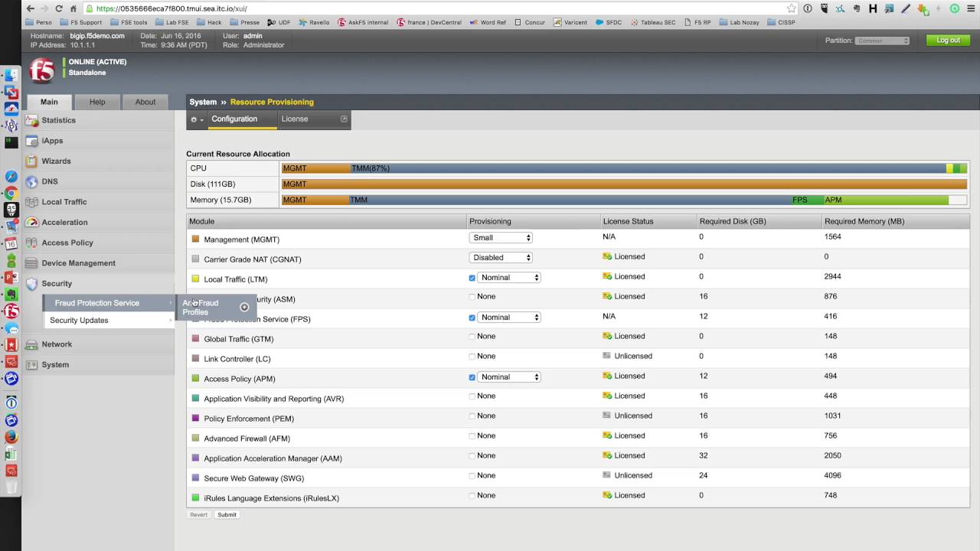Click the Device Management icon
Screen dimensions: 980x551
31,263
